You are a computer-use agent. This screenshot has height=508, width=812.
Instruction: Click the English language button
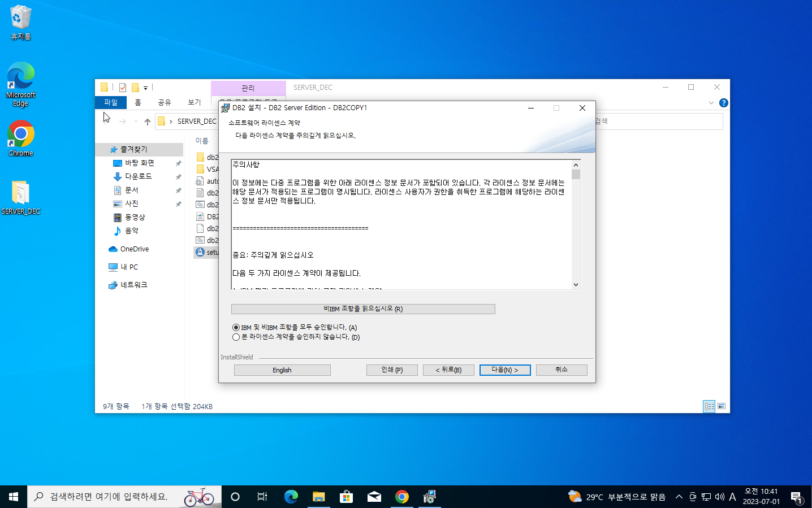pos(282,370)
